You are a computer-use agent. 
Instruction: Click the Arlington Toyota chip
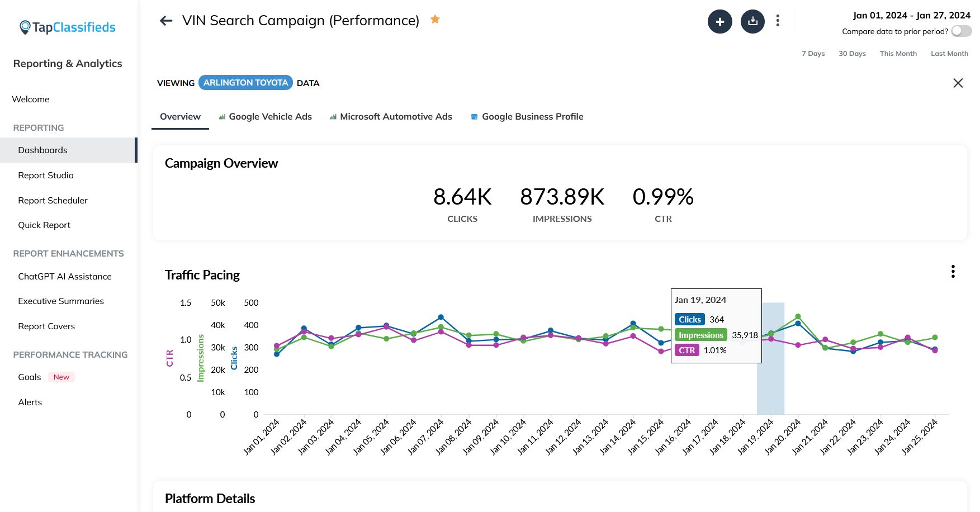(x=245, y=83)
